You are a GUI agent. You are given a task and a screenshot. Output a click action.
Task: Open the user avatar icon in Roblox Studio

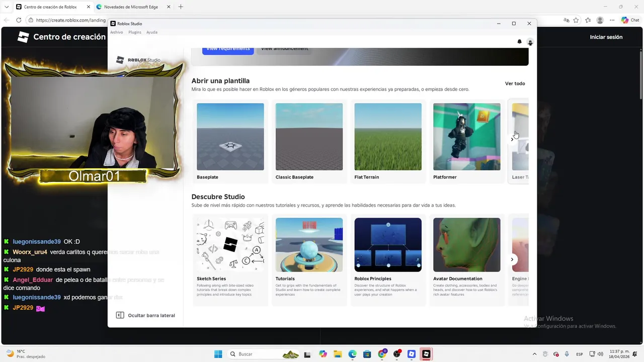coord(530,42)
